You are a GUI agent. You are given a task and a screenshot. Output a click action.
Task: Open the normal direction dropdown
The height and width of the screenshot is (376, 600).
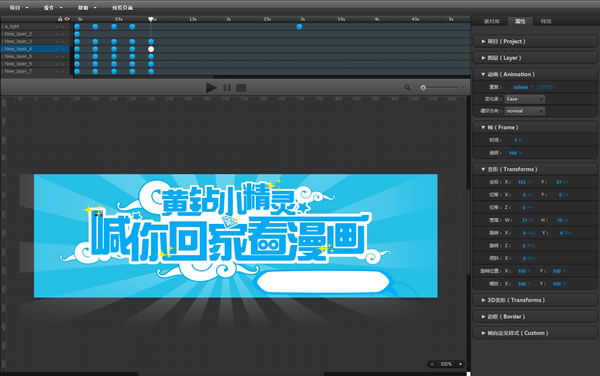pyautogui.click(x=524, y=111)
